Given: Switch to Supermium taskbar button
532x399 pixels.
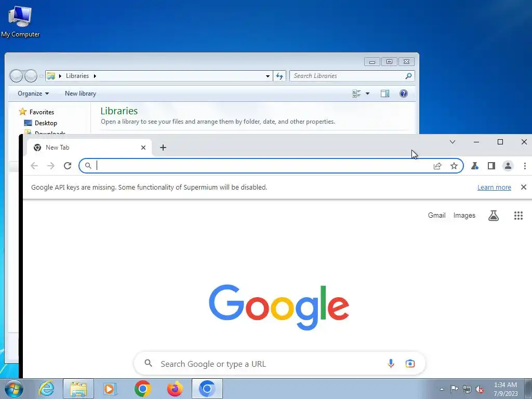Looking at the screenshot, I should point(207,389).
